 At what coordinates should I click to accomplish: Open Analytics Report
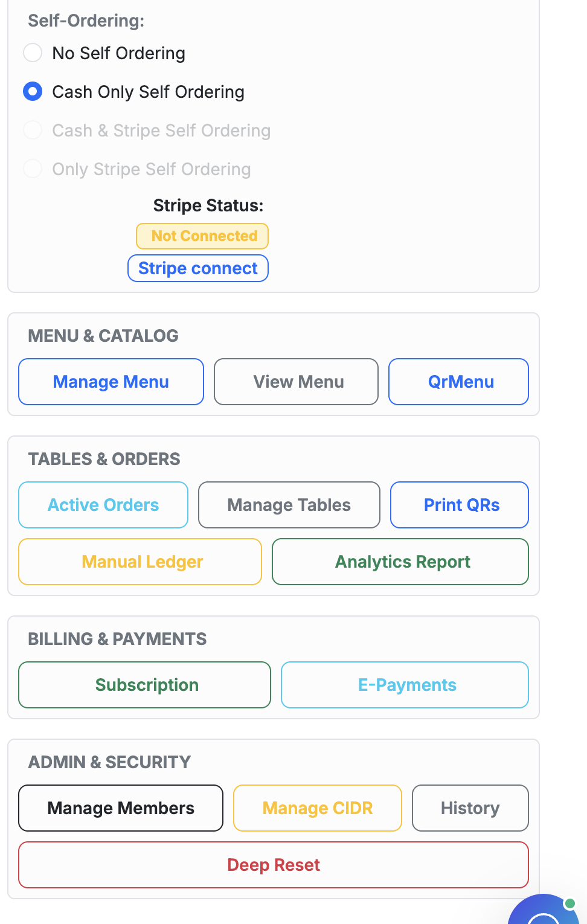pyautogui.click(x=400, y=562)
